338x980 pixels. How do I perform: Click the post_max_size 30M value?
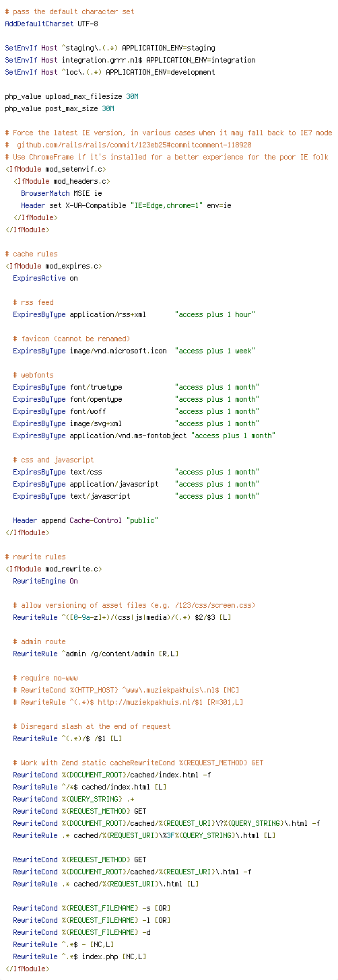(108, 108)
